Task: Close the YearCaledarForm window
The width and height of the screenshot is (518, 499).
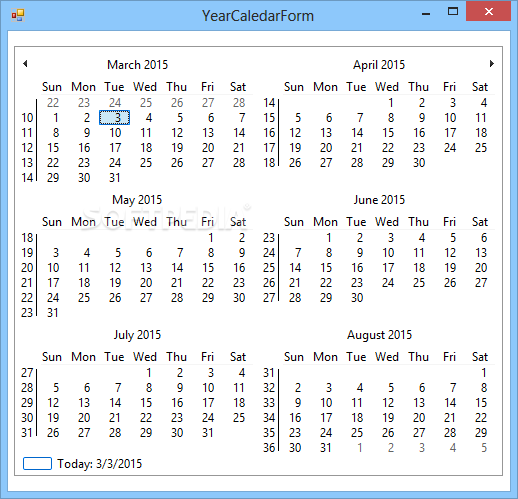Action: 489,12
